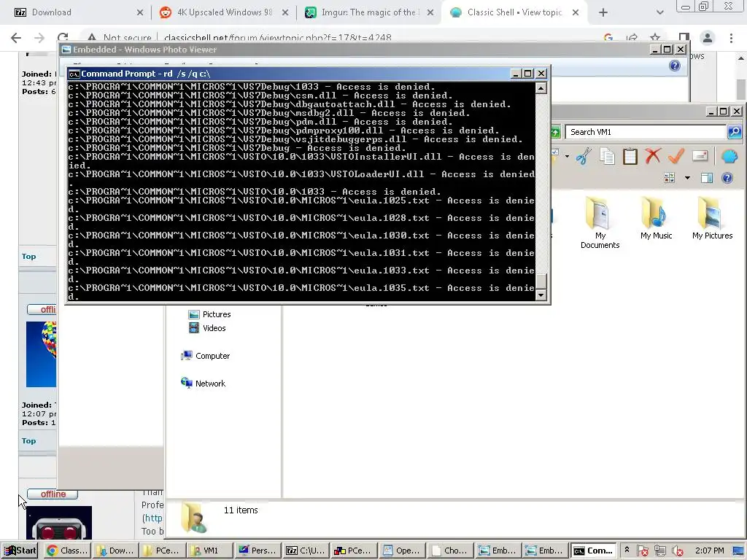747x560 pixels.
Task: Click the red X Delete icon
Action: click(x=653, y=156)
